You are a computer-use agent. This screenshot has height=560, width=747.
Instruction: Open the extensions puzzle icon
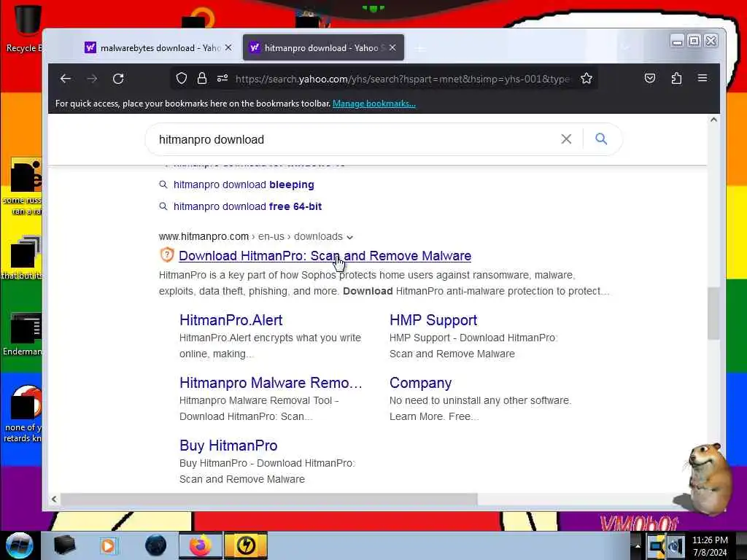click(676, 78)
